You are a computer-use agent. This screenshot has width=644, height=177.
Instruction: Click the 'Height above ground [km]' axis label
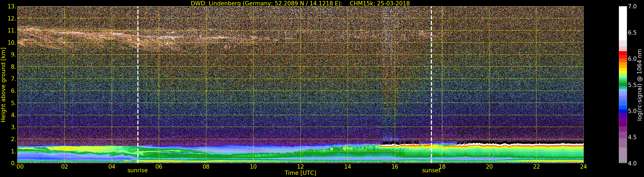[x=3, y=85]
